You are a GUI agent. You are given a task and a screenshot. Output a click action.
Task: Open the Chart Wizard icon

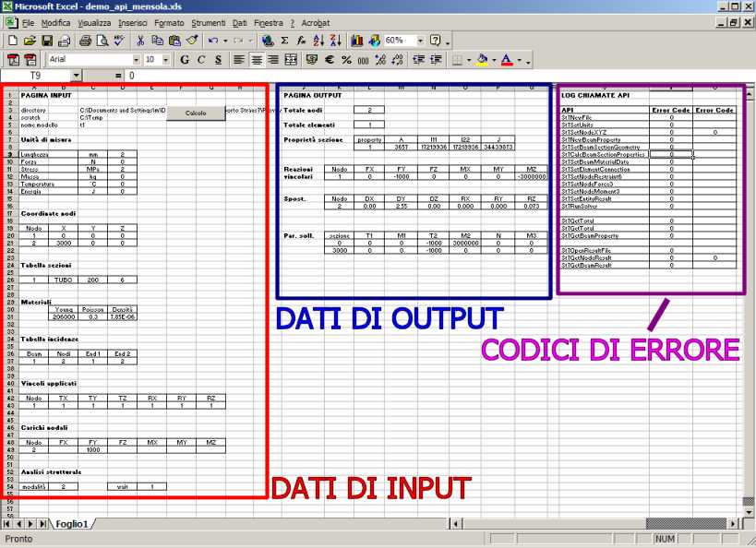pos(358,41)
